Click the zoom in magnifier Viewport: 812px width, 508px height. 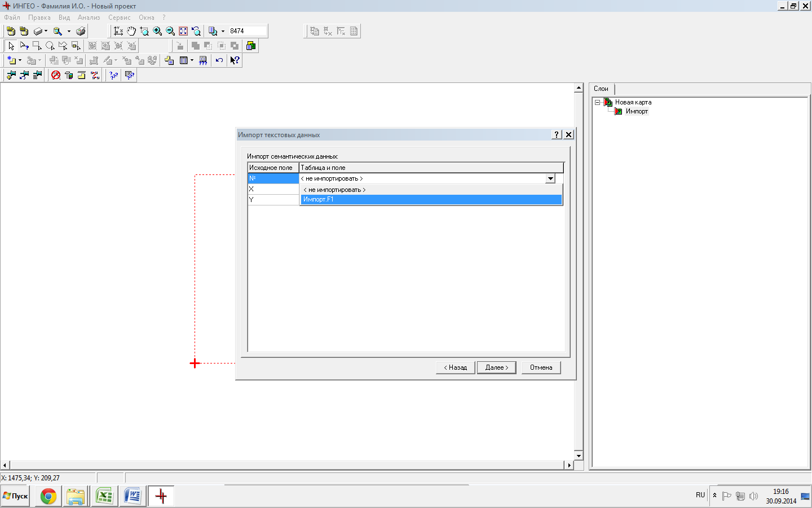tap(157, 31)
